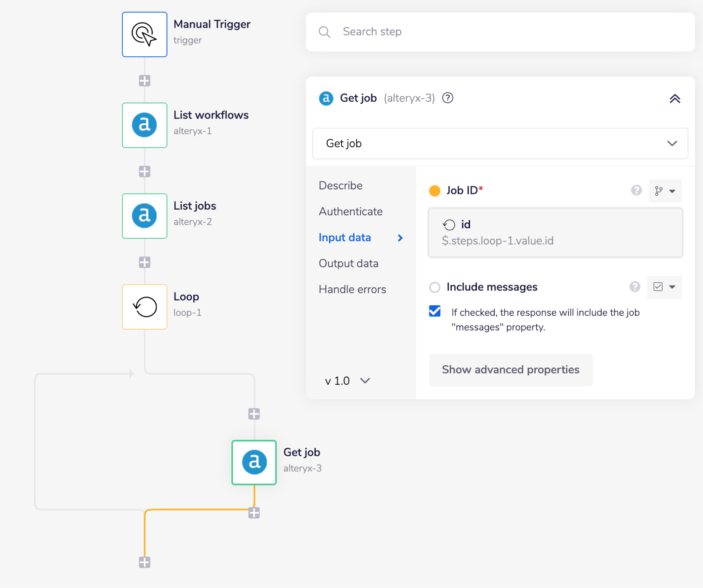
Task: Collapse the Get job properties panel
Action: pos(675,98)
